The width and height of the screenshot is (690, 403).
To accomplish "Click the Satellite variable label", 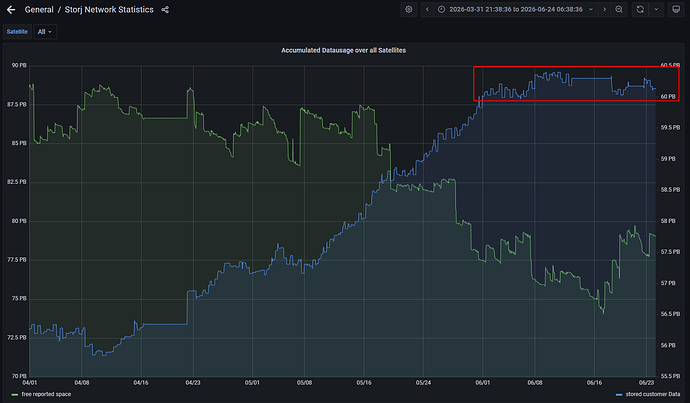I will (x=17, y=32).
